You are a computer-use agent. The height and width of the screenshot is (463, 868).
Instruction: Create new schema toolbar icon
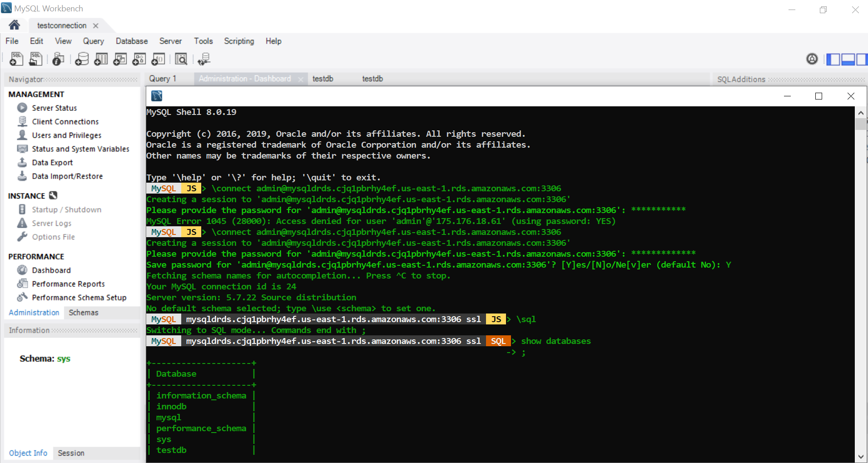point(82,59)
